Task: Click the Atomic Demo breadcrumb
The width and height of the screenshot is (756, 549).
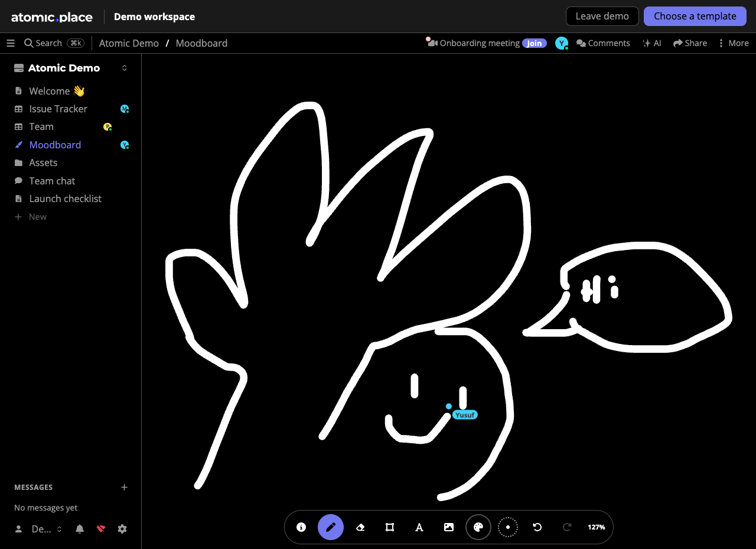Action: [129, 43]
